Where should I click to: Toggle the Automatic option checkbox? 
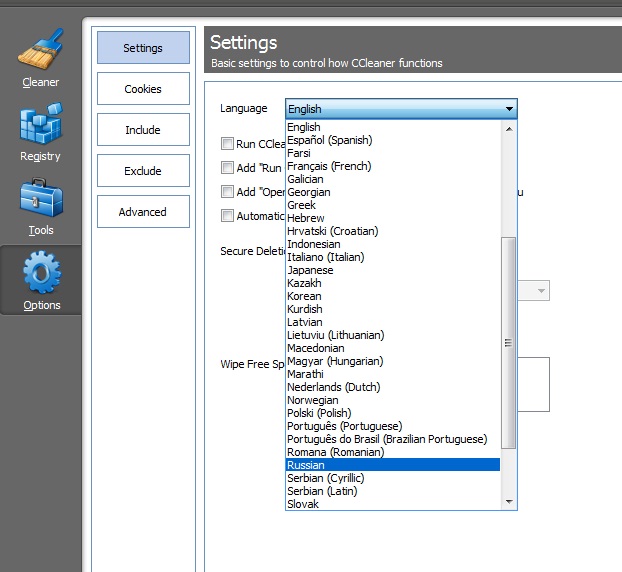coord(227,216)
